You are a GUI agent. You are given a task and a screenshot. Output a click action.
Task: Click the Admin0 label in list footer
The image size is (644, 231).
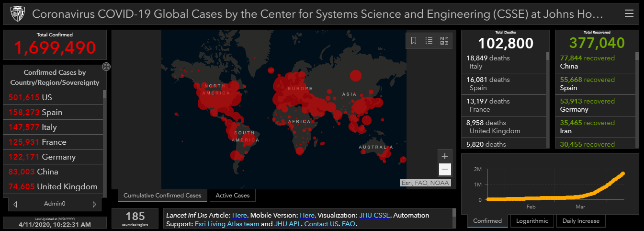pyautogui.click(x=55, y=204)
